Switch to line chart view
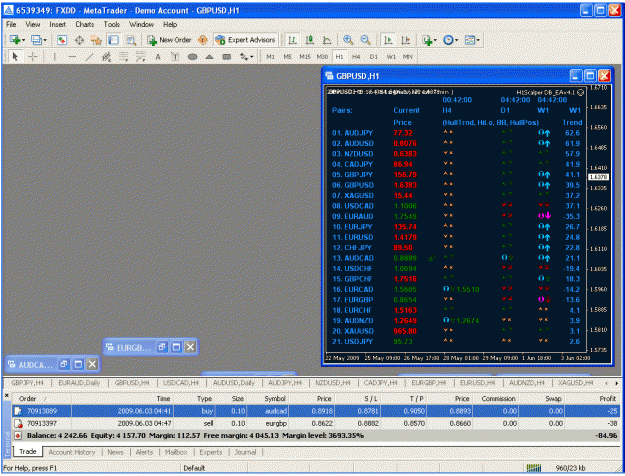The width and height of the screenshot is (625, 476). pyautogui.click(x=327, y=40)
